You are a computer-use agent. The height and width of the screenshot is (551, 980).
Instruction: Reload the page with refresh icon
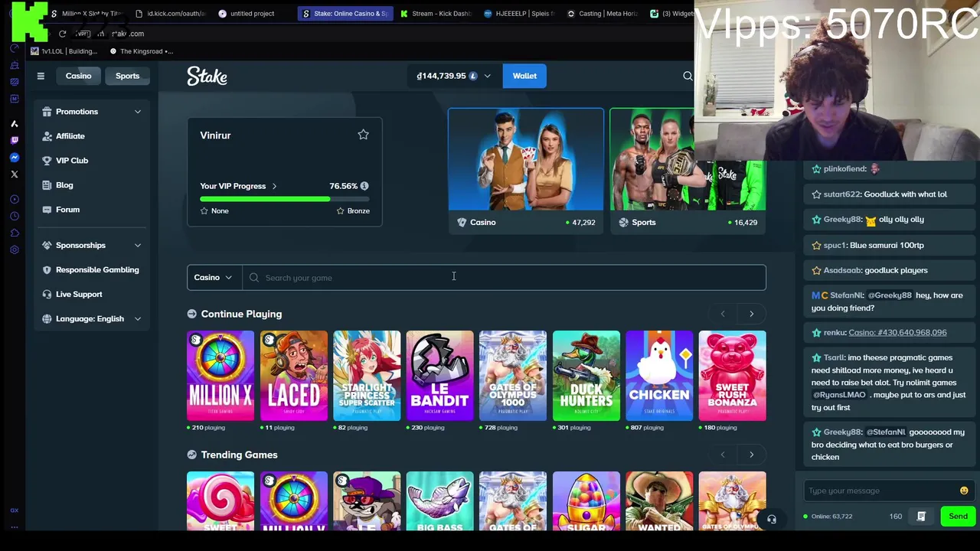coord(62,34)
